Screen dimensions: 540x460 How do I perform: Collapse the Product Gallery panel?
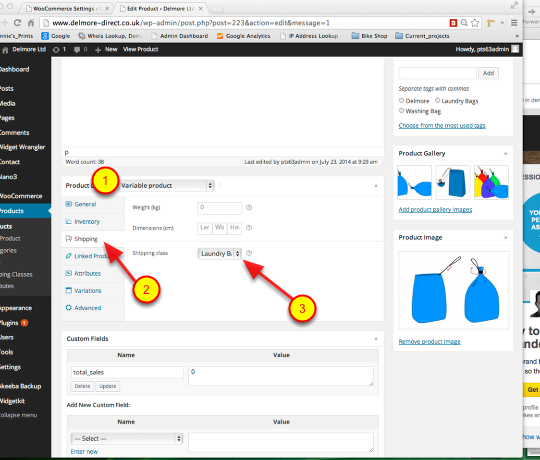coord(506,153)
